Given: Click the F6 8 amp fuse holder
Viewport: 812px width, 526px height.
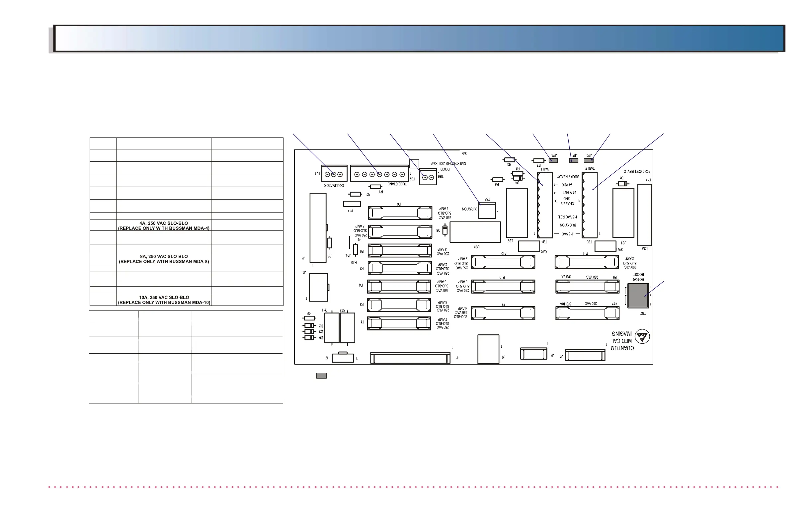Looking at the screenshot, I should point(400,213).
